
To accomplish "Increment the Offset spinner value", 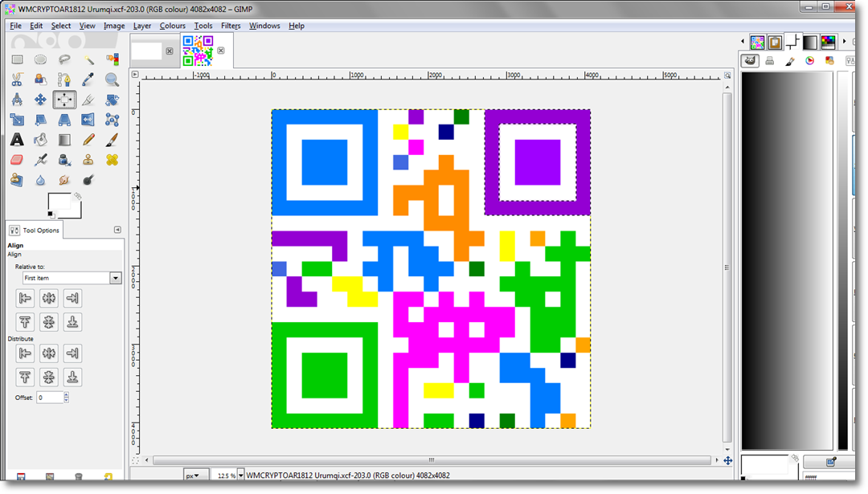I will pyautogui.click(x=67, y=394).
